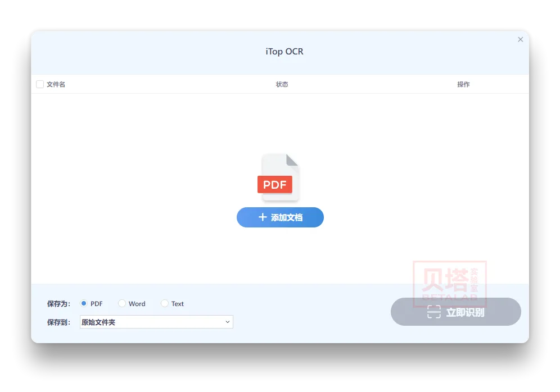Click the 添加文档 add document button
The image size is (560, 392).
coord(280,217)
